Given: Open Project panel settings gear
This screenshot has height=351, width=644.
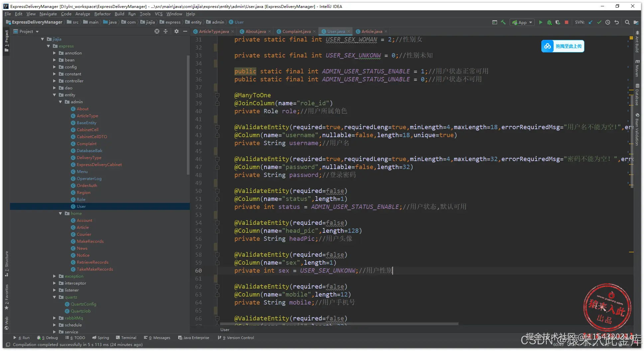Looking at the screenshot, I should tap(177, 31).
